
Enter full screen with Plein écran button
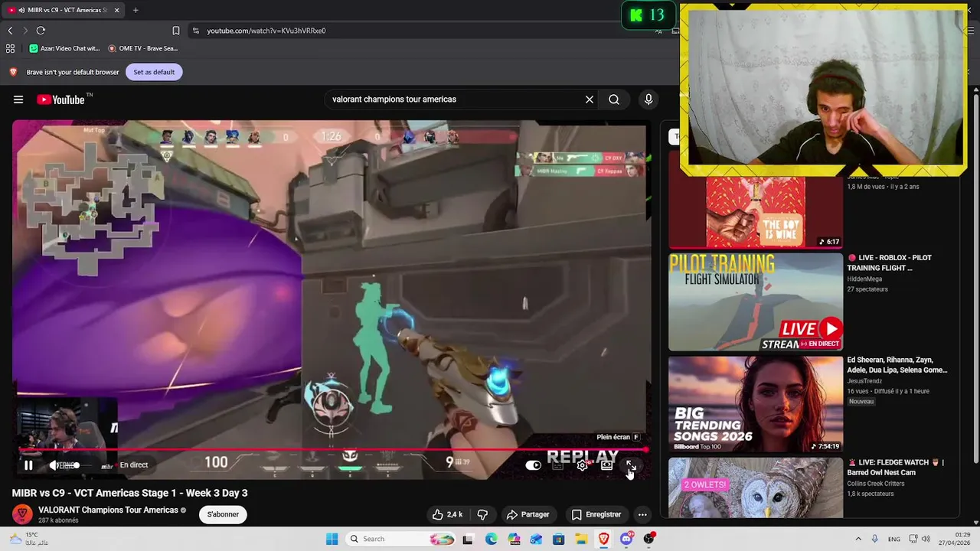point(631,465)
